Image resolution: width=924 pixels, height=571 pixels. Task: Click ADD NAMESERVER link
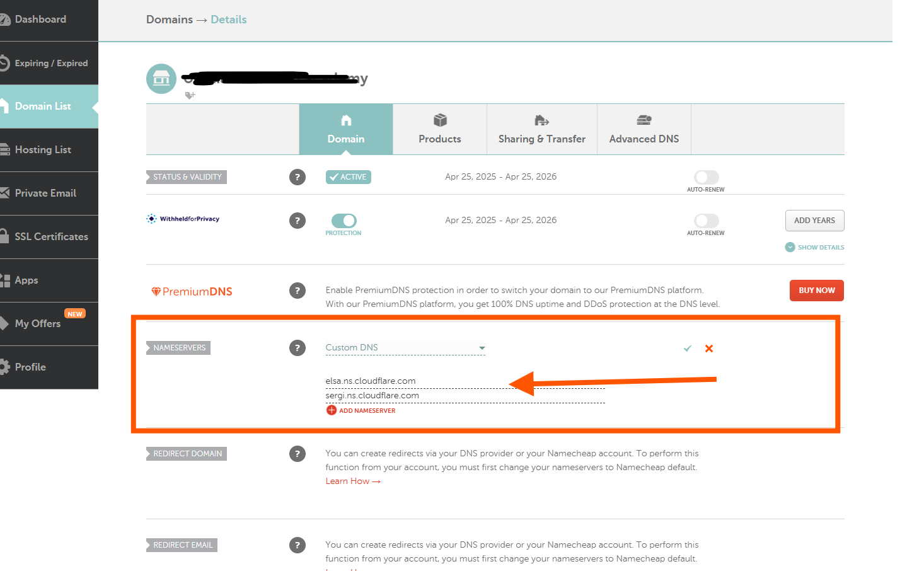(x=361, y=410)
